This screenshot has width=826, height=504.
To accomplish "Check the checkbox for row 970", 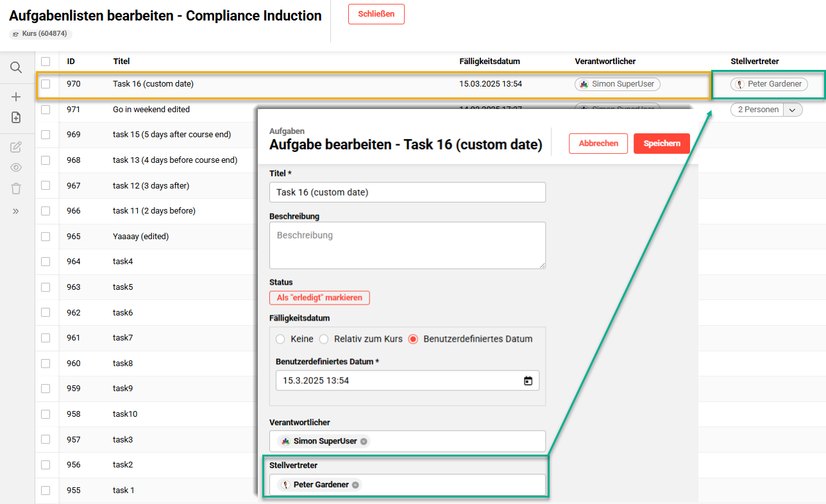I will click(46, 84).
